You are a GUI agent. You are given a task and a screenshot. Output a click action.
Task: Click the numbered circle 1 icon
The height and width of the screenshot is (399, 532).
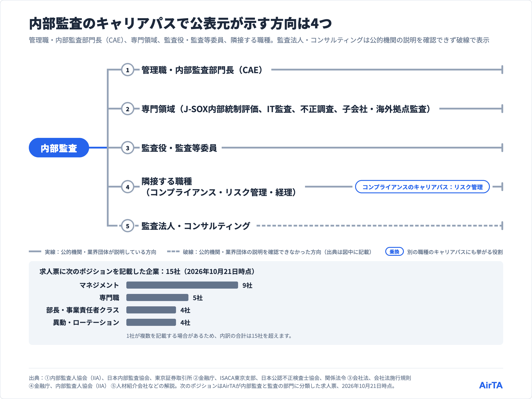pos(127,70)
